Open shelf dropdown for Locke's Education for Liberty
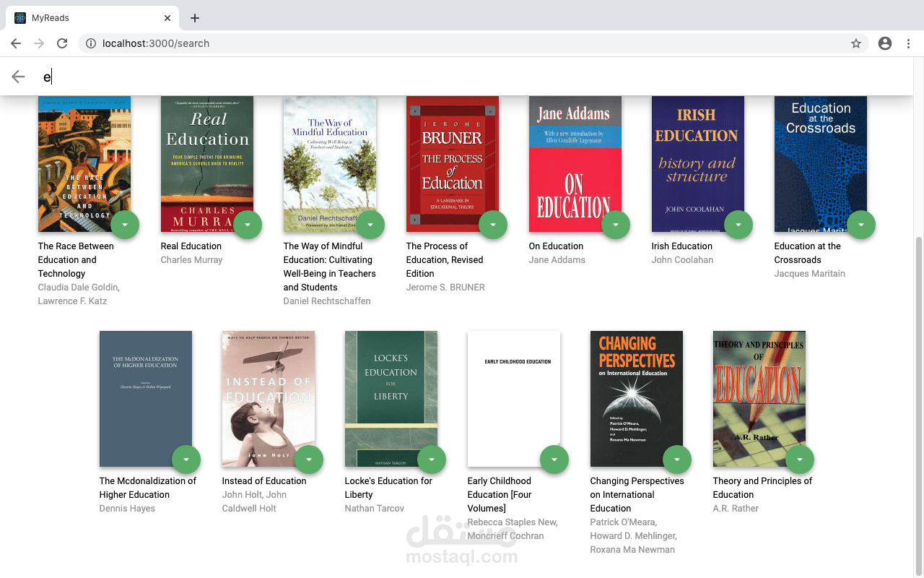This screenshot has width=924, height=578. (432, 460)
